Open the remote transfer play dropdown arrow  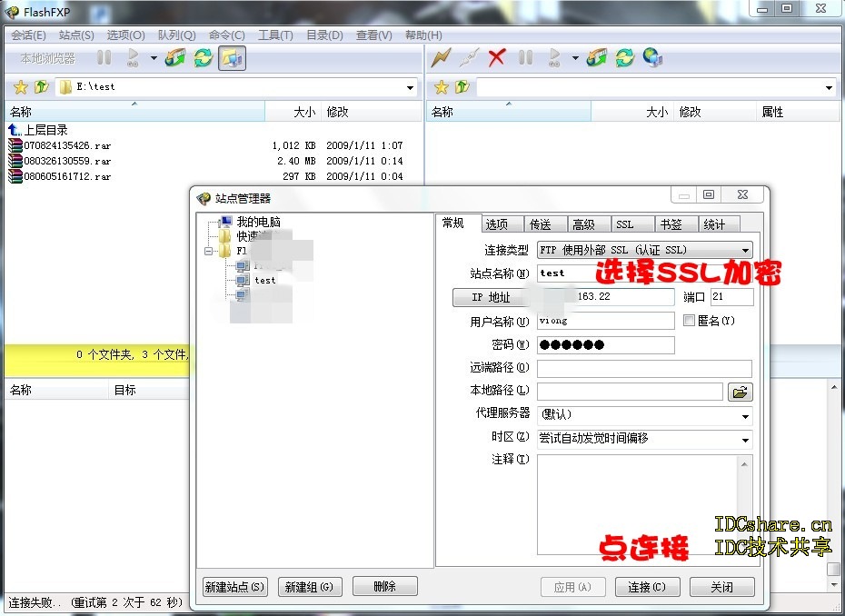click(575, 57)
